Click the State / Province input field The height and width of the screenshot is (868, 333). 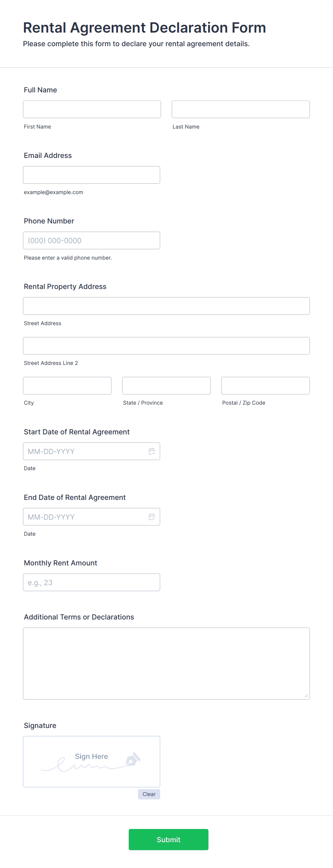pyautogui.click(x=166, y=385)
